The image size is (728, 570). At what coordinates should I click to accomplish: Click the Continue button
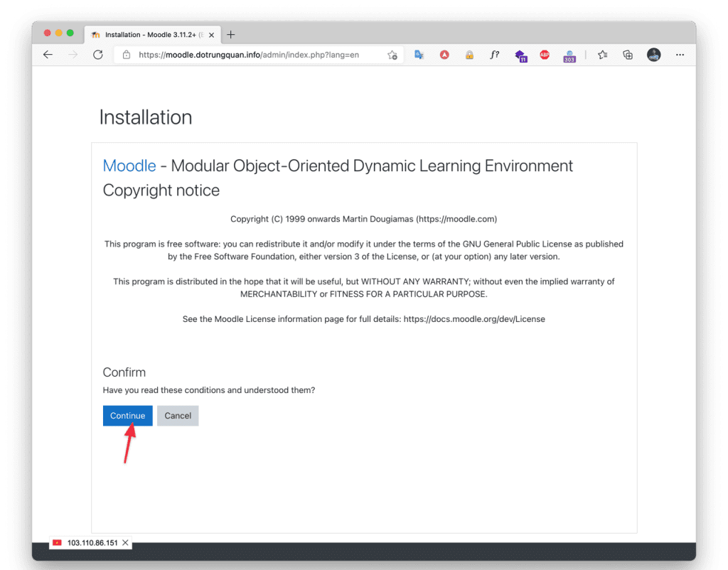coord(127,416)
